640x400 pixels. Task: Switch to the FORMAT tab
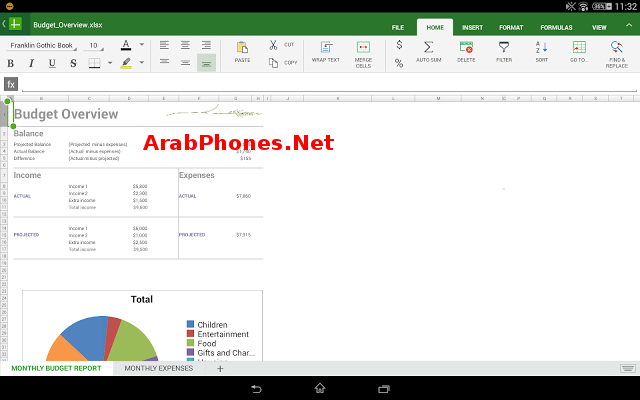click(511, 28)
